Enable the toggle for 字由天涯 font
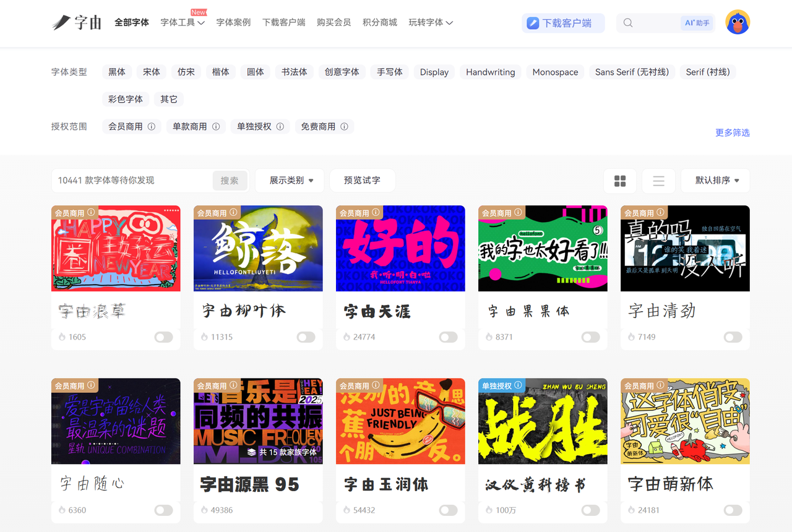The width and height of the screenshot is (792, 532). click(448, 337)
